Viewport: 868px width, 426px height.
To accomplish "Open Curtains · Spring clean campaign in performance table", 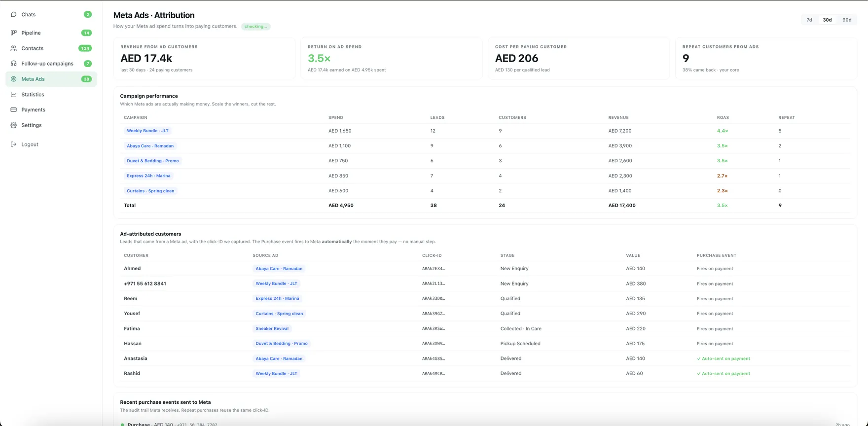I will 150,191.
